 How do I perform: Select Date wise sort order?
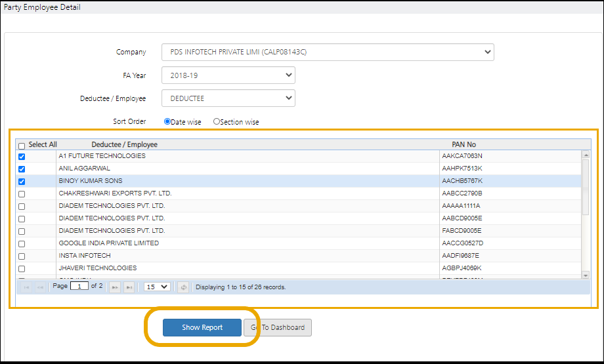click(167, 121)
